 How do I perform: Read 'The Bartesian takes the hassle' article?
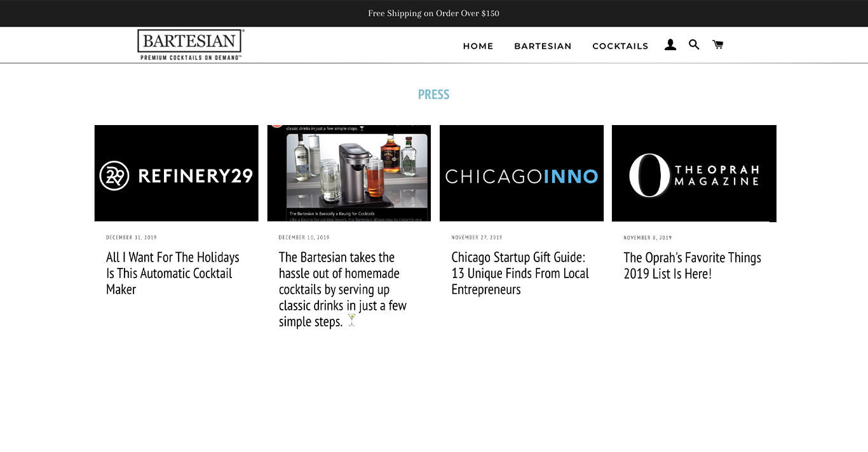click(x=343, y=289)
